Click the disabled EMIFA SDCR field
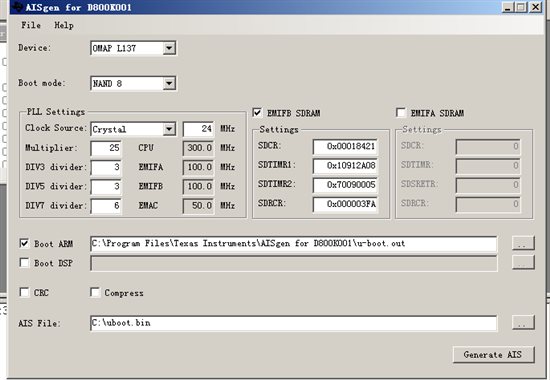This screenshot has height=380, width=550. click(x=488, y=146)
